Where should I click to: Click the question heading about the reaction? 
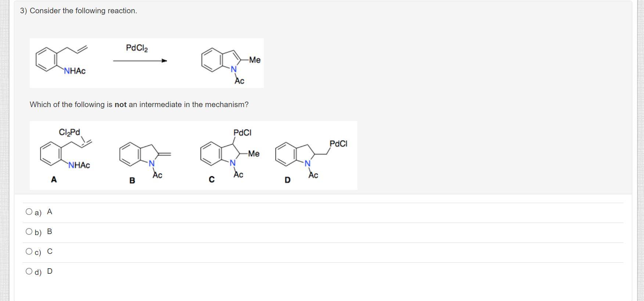click(78, 10)
